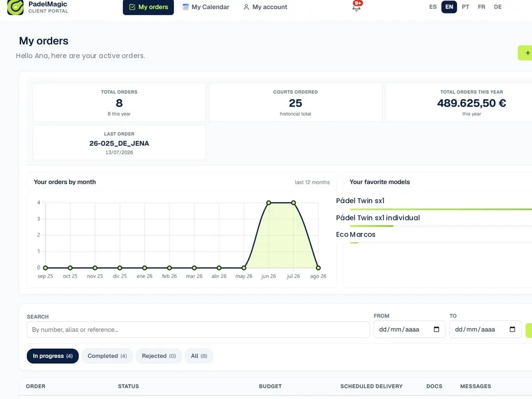
Task: Click the Pádel Twin sx1 label
Action: [360, 201]
